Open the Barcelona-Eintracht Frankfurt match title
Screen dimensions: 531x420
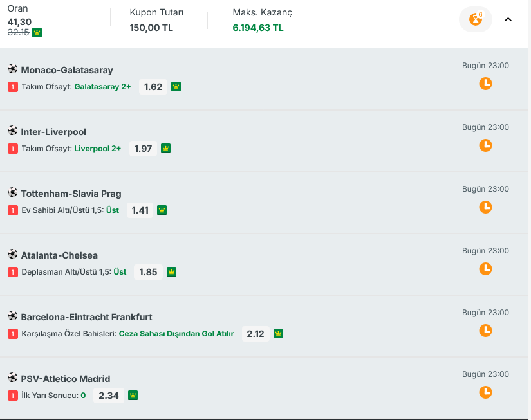coord(86,317)
